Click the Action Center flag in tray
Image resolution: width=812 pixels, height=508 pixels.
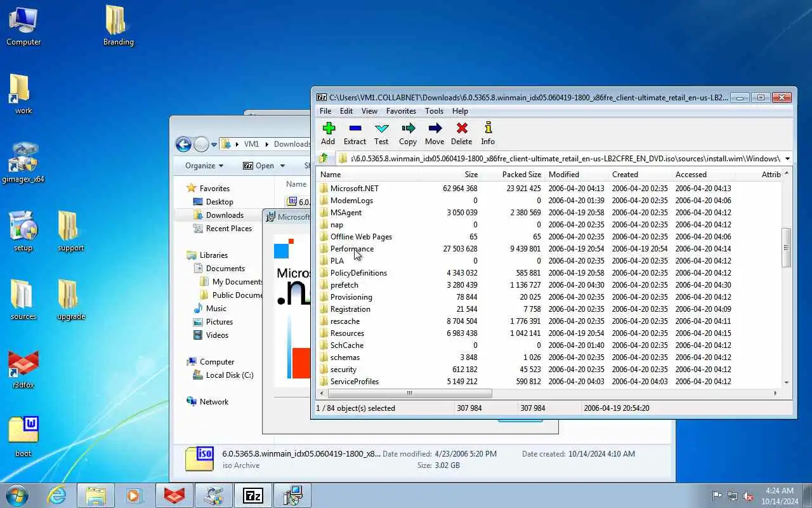717,496
